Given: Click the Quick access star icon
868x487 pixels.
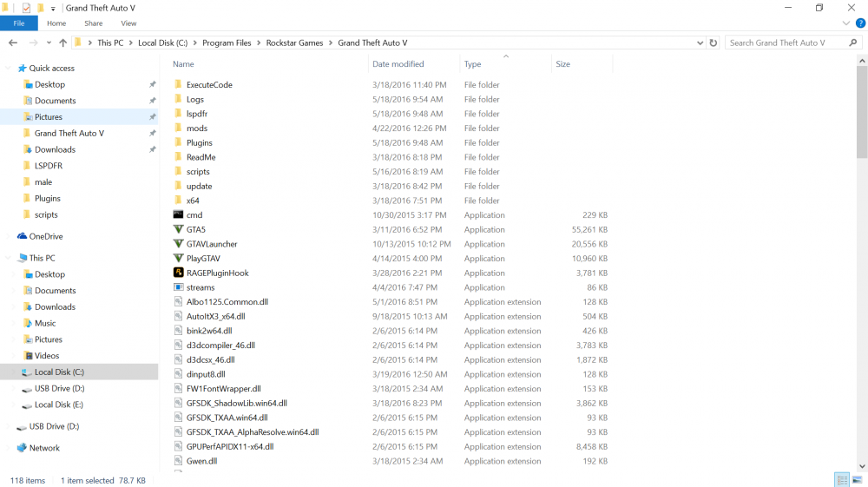Looking at the screenshot, I should click(x=23, y=68).
